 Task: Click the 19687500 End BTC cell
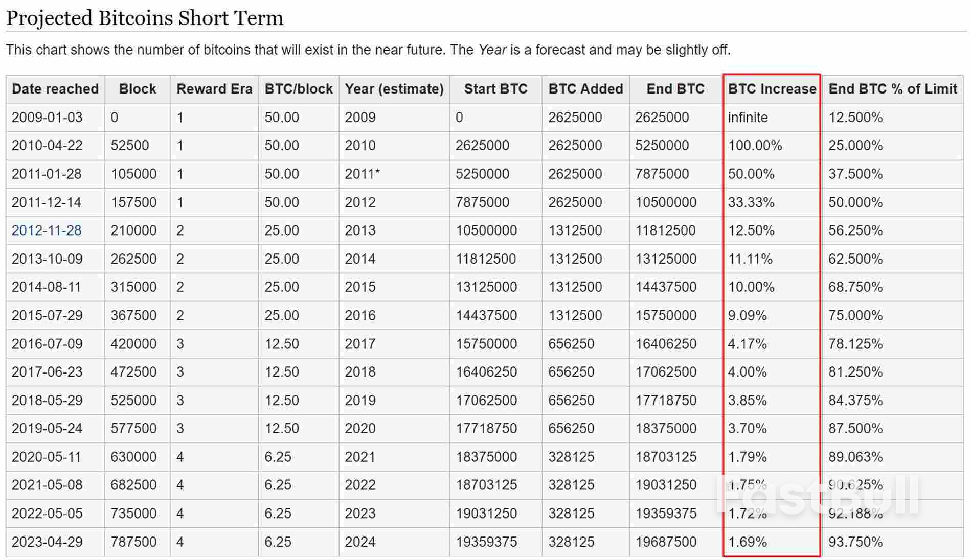tap(666, 542)
